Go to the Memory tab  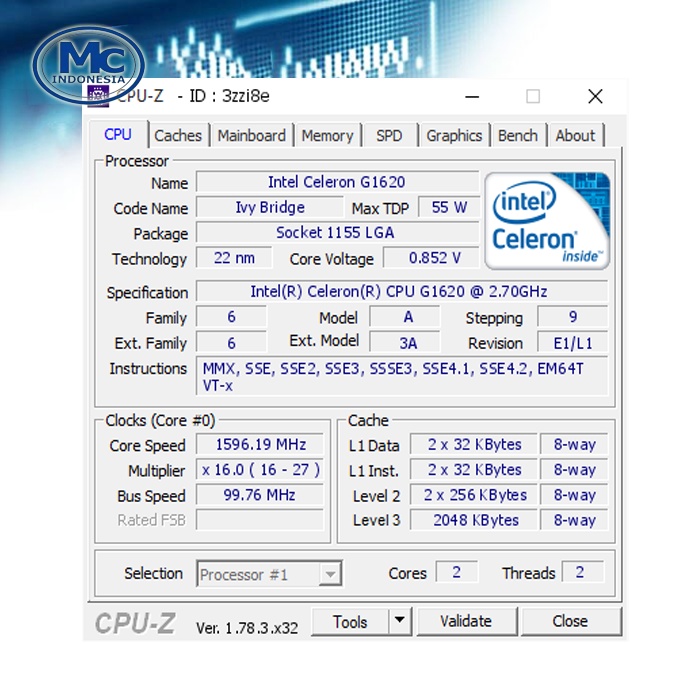pyautogui.click(x=327, y=135)
